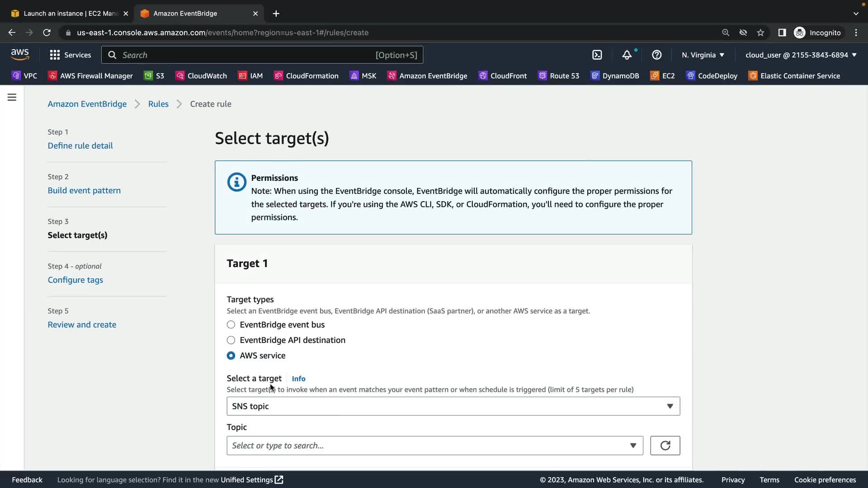
Task: Go to Build event pattern step
Action: 84,191
